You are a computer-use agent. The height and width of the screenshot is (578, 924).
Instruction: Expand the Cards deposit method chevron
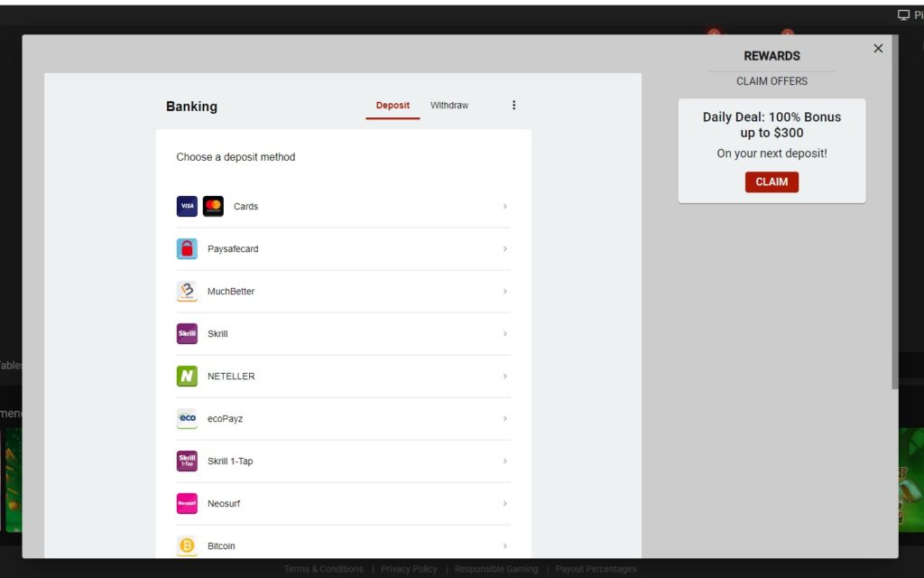505,207
